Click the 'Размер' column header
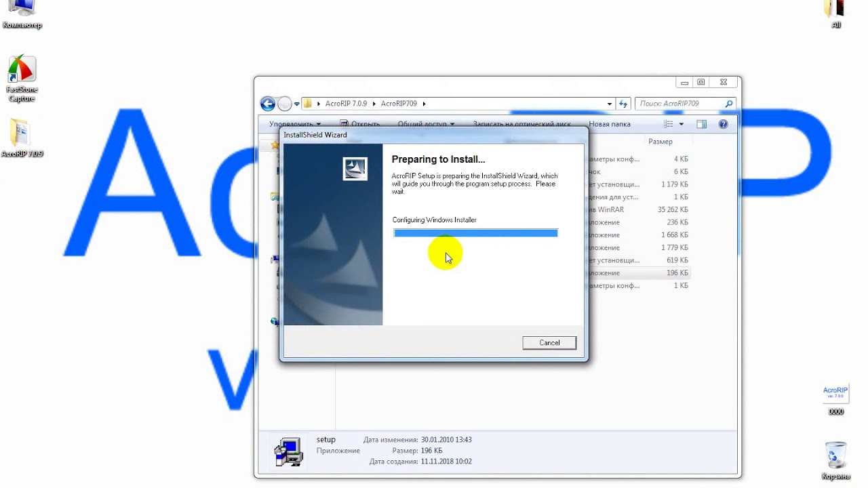Screen dimensions: 868x488 [660, 142]
